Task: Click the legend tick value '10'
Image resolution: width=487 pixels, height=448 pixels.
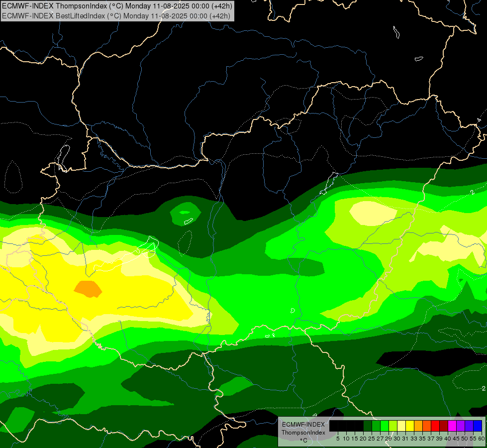Action: pos(346,439)
